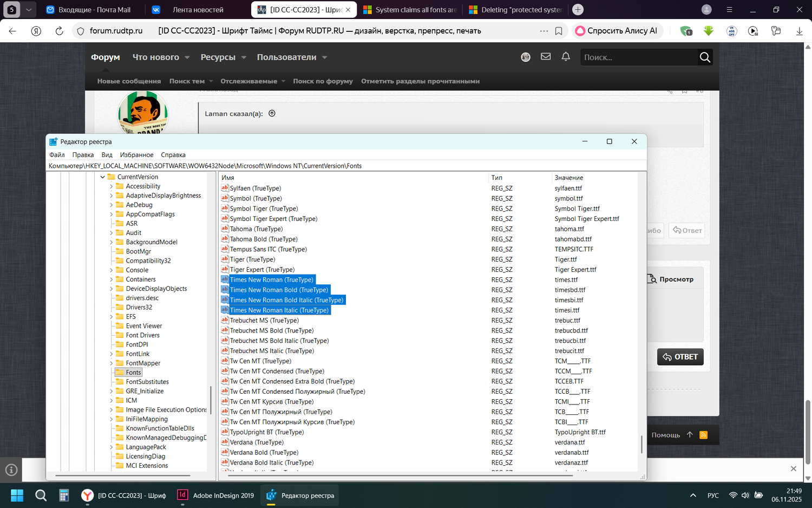Open a new browser tab with plus
This screenshot has width=812, height=508.
click(578, 10)
